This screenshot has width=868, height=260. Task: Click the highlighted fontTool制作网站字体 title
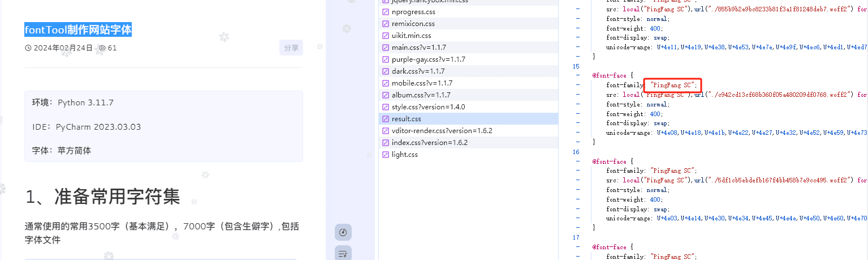(x=78, y=30)
